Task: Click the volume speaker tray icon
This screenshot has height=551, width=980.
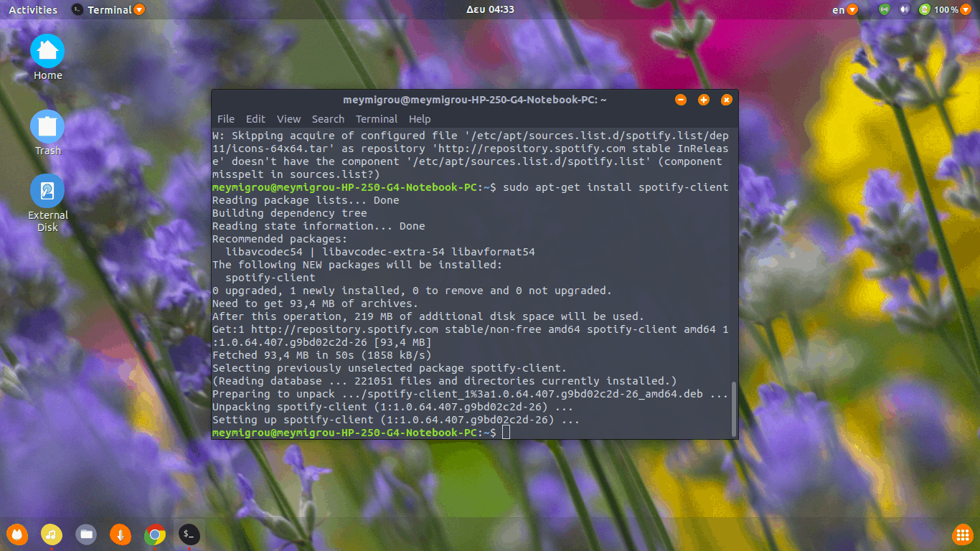Action: [x=905, y=9]
